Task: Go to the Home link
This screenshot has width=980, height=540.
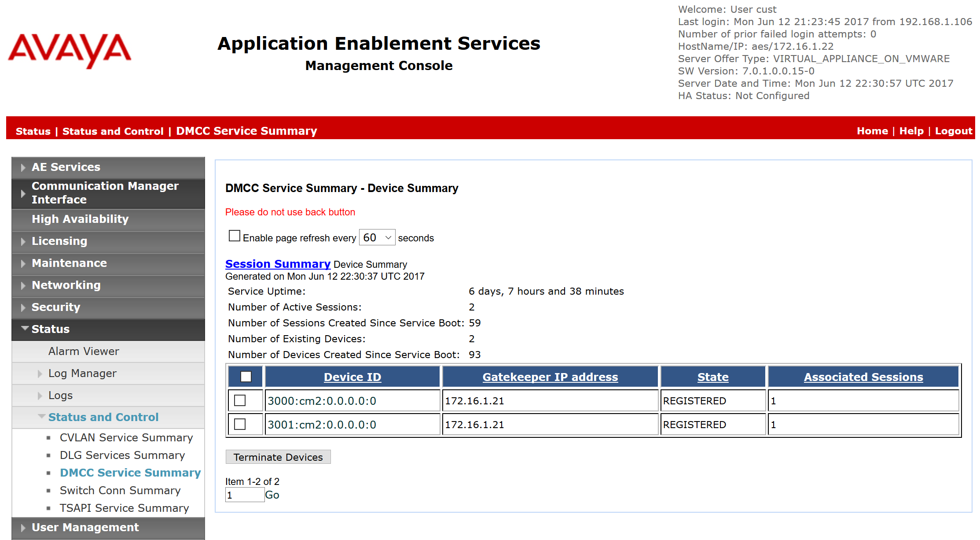Action: (x=872, y=131)
